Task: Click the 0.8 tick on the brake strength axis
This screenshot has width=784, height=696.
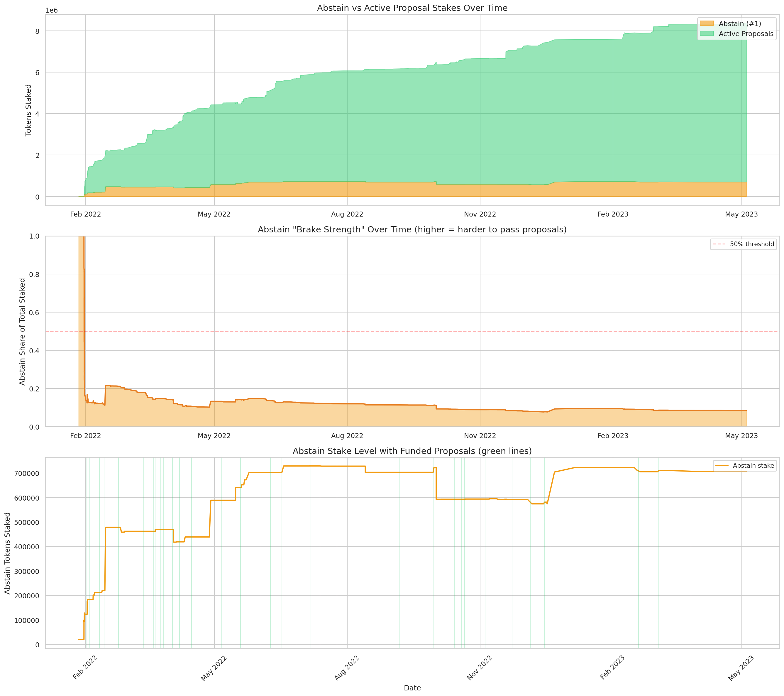Action: [x=34, y=274]
